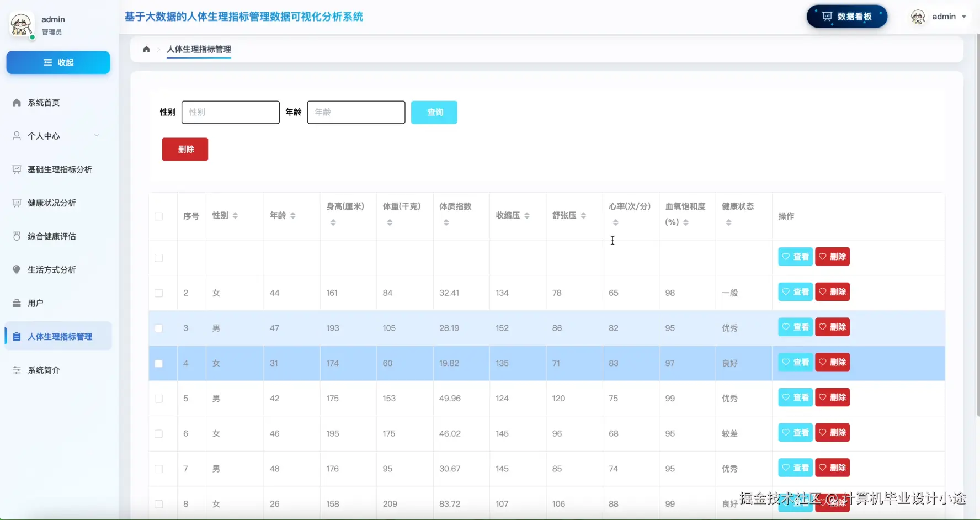Collapse the sidebar with 收起
This screenshot has height=520, width=980.
[58, 62]
